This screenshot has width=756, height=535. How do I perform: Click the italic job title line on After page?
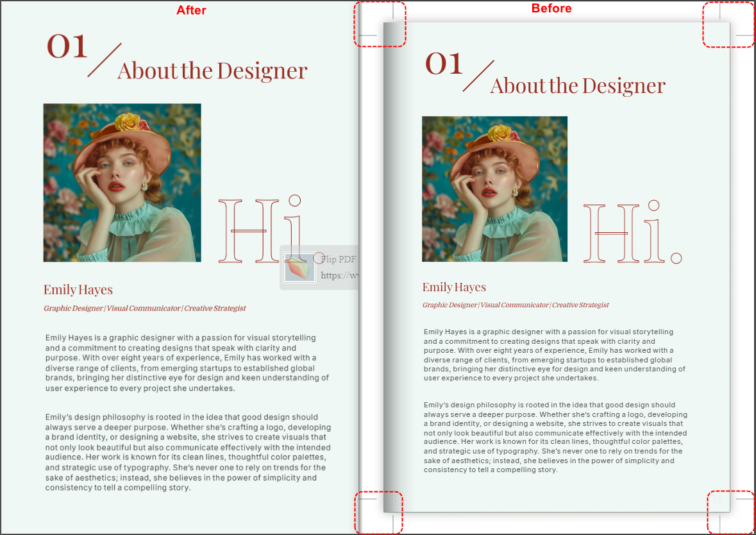coord(144,309)
